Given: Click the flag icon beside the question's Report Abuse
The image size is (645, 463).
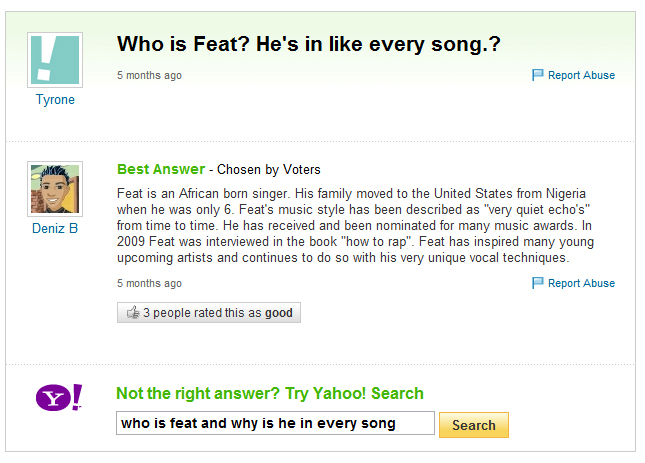Looking at the screenshot, I should [538, 75].
